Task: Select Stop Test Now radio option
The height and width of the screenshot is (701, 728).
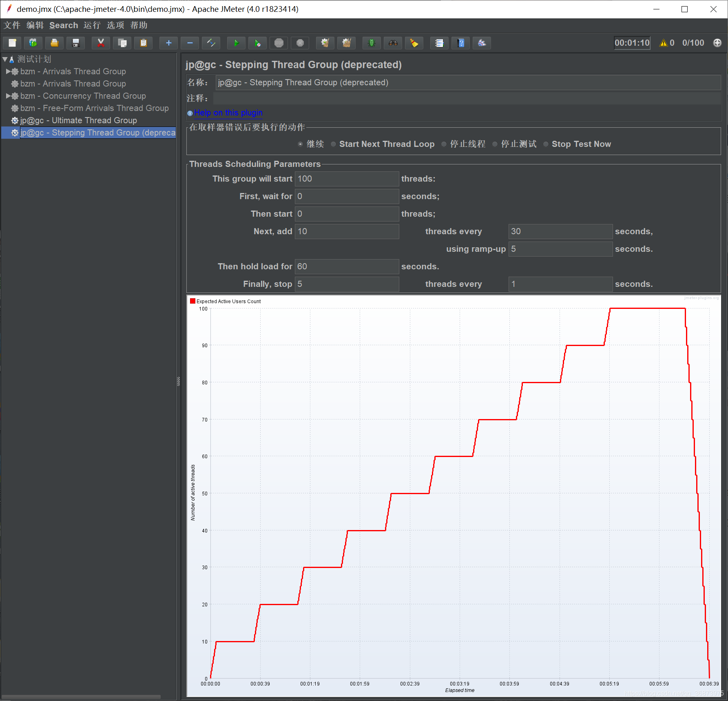Action: pos(577,144)
